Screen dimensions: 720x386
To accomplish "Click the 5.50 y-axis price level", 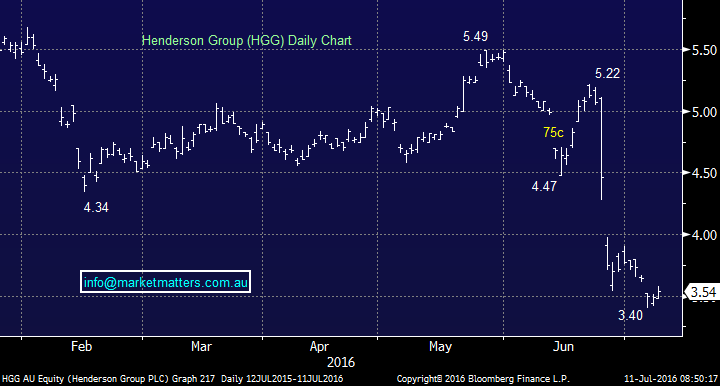I will pyautogui.click(x=704, y=50).
